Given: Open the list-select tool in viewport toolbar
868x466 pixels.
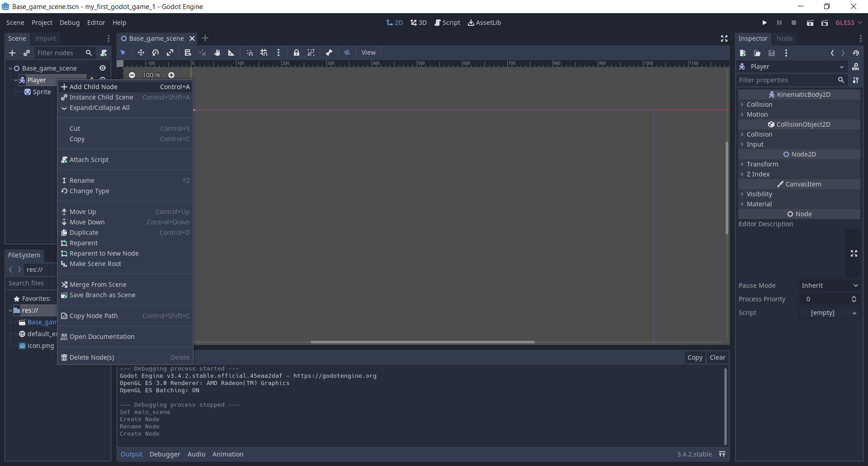Looking at the screenshot, I should tap(188, 52).
